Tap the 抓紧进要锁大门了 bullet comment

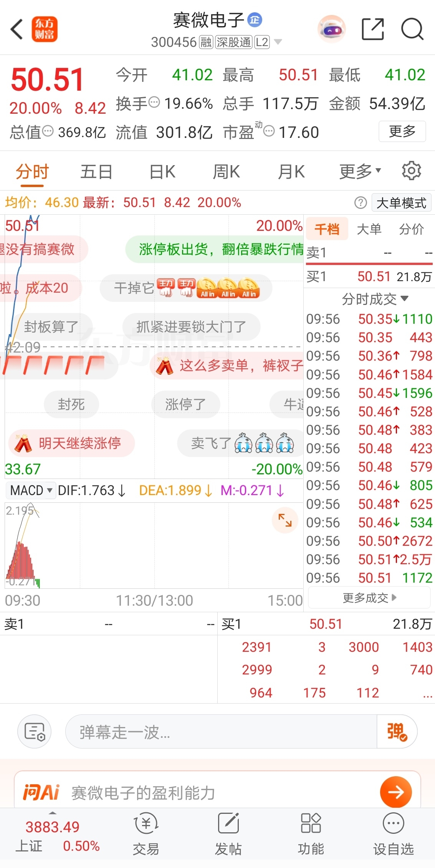tap(191, 327)
